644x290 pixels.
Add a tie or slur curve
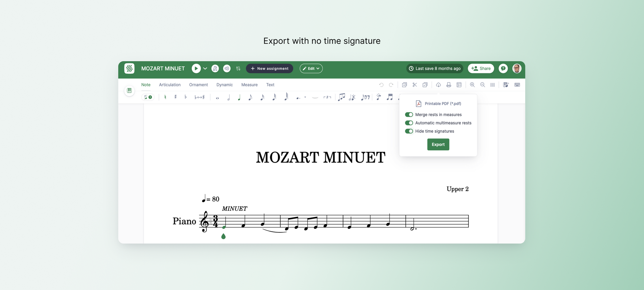tap(315, 97)
